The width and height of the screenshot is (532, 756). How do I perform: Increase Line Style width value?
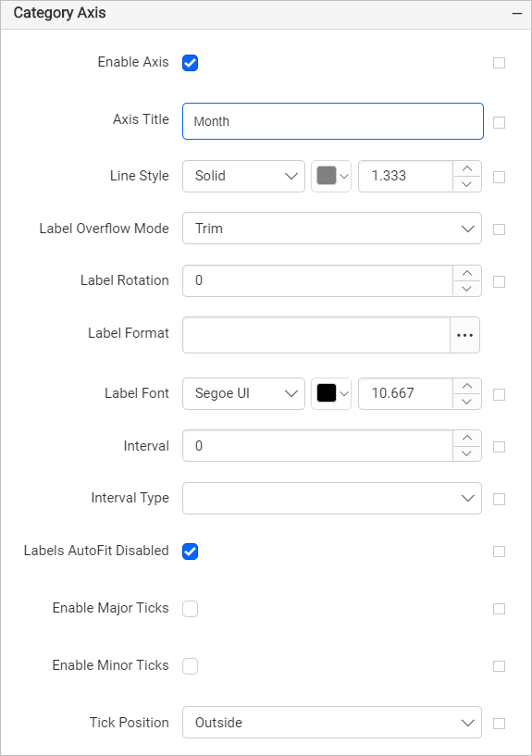click(x=466, y=168)
